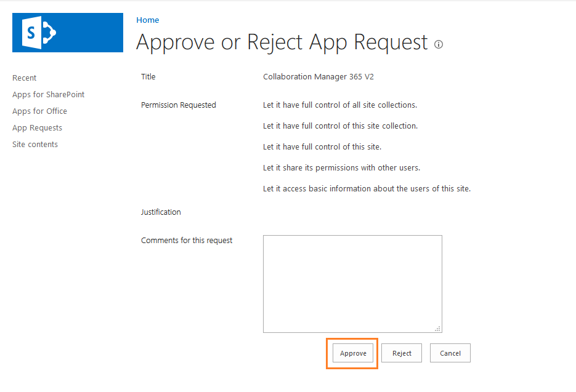
Task: Click the SharePoint logo
Action: pyautogui.click(x=68, y=33)
